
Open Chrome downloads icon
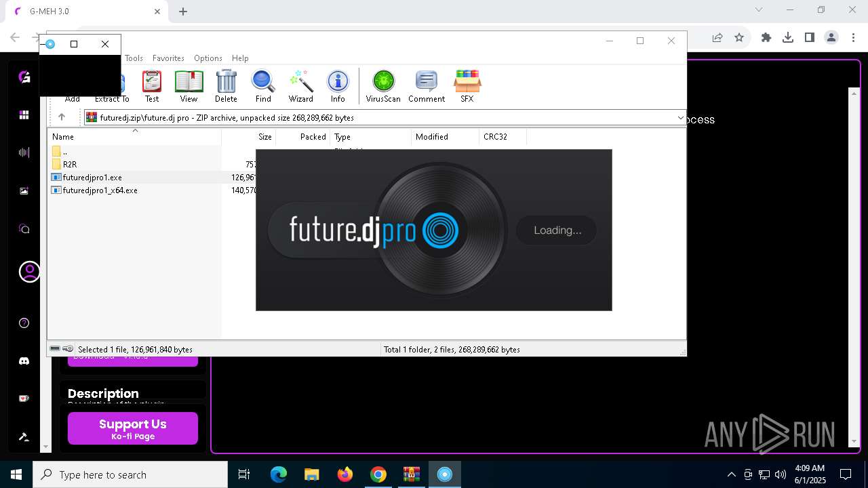pyautogui.click(x=788, y=38)
